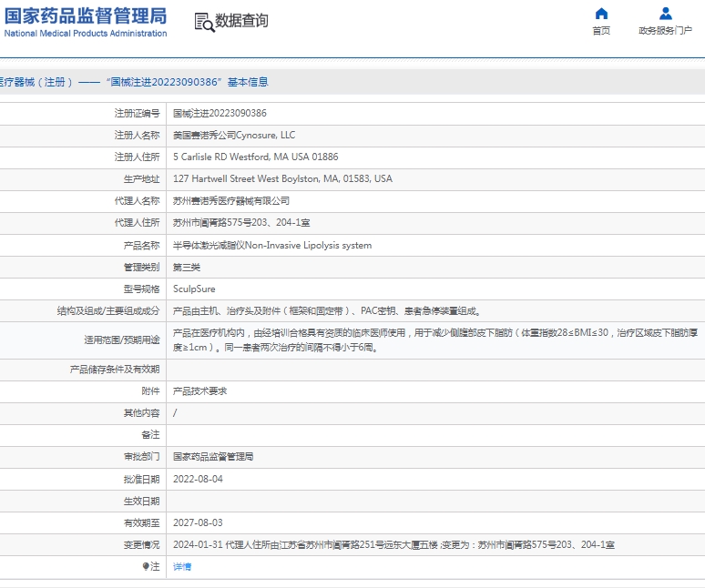The image size is (705, 588).
Task: Click the 生效日期 field label
Action: 141,501
